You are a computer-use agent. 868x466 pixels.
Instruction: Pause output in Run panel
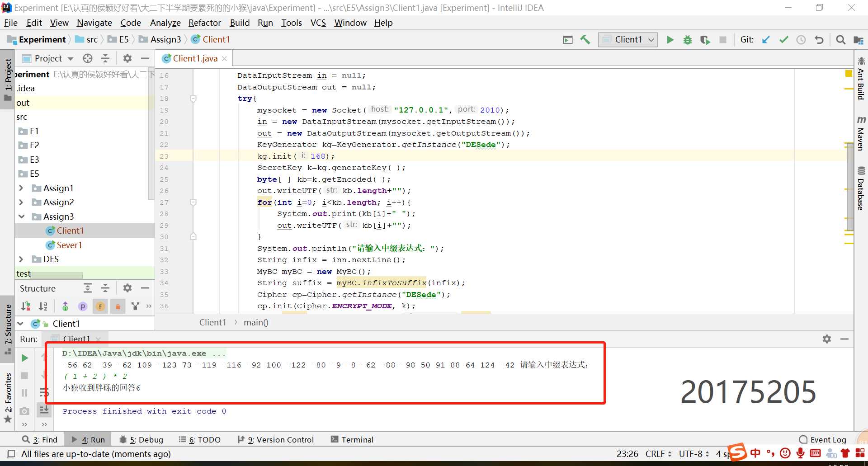25,393
